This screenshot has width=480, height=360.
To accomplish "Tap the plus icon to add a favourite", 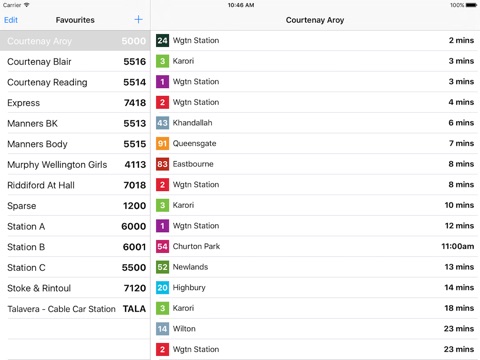I will point(138,20).
